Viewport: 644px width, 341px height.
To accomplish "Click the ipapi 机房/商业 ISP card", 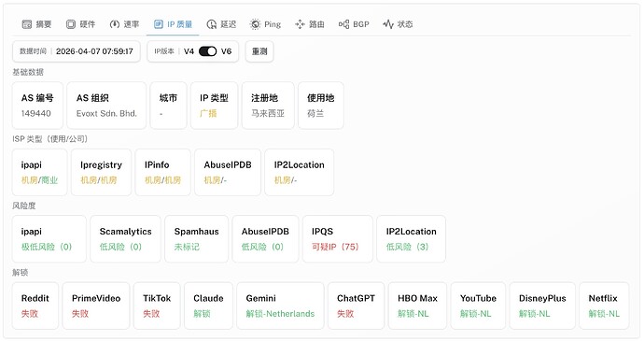I will pyautogui.click(x=39, y=172).
